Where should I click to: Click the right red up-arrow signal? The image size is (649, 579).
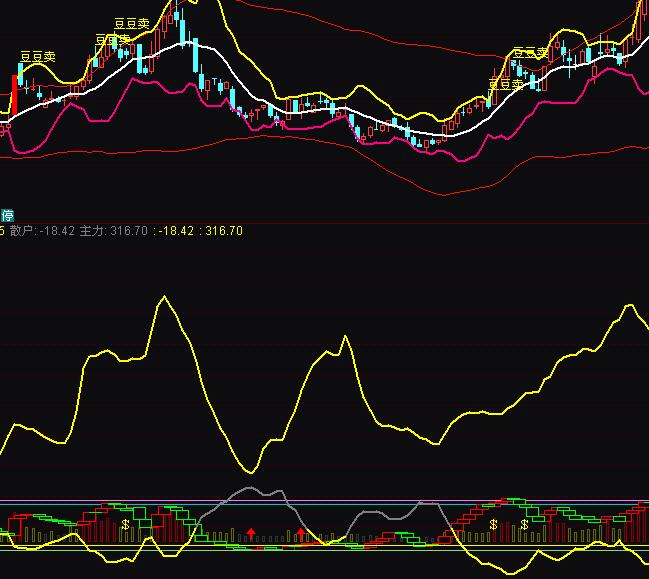click(x=300, y=535)
